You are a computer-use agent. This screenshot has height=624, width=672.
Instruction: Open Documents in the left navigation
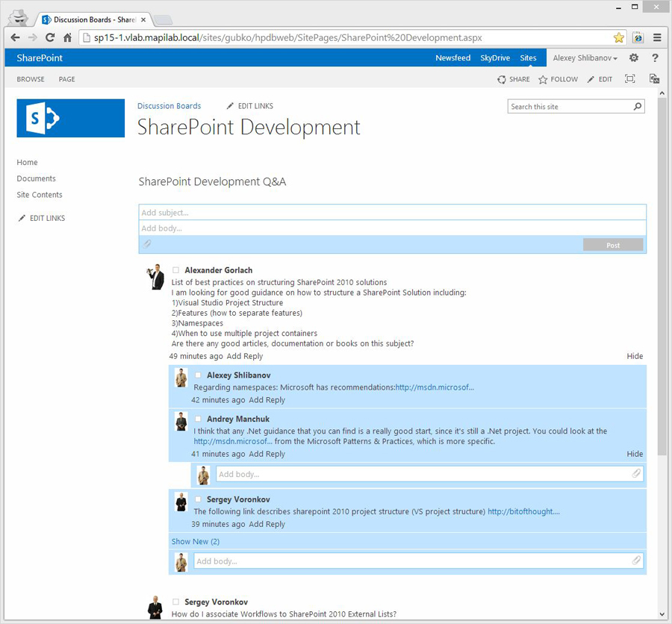coord(36,178)
